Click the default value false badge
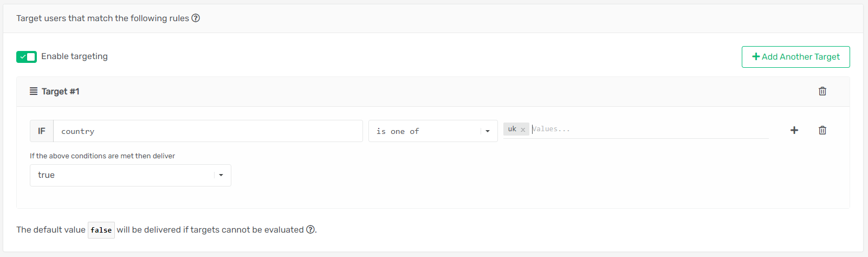Image resolution: width=868 pixels, height=257 pixels. [101, 230]
